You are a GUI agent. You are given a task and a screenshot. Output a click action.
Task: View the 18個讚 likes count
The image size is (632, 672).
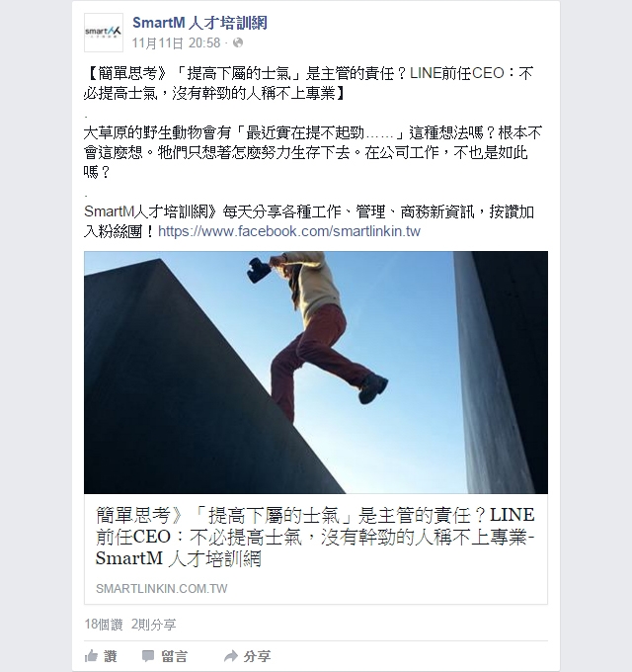(x=104, y=625)
